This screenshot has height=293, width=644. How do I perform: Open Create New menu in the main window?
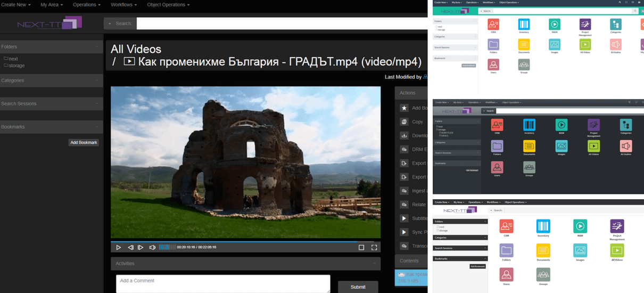click(x=16, y=5)
